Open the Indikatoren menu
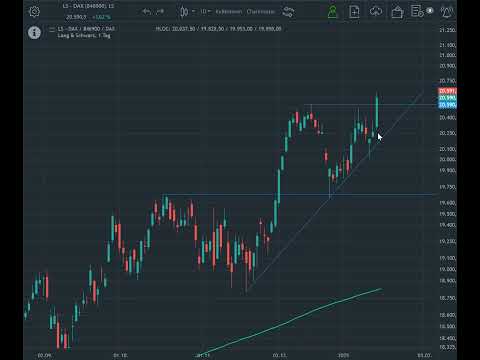Image resolution: width=480 pixels, height=360 pixels. tap(229, 12)
